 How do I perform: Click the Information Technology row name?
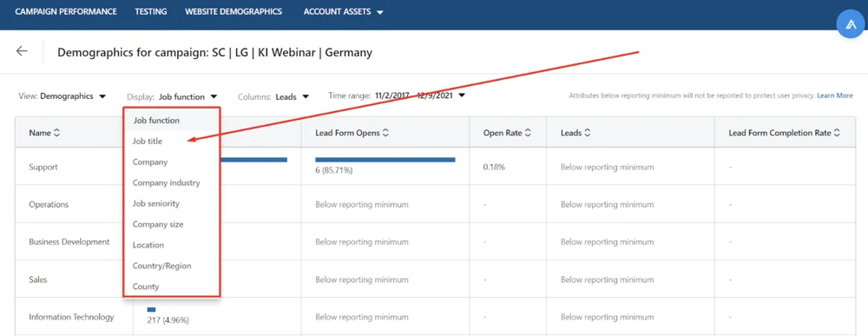(71, 317)
